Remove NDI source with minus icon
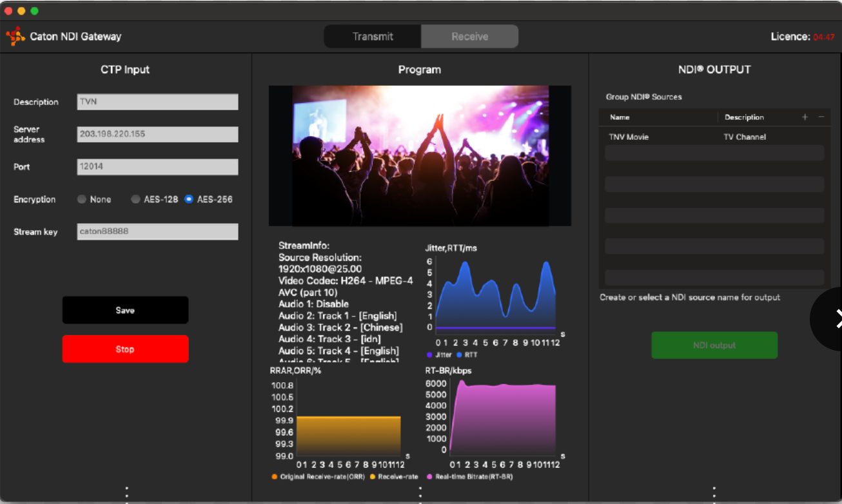The height and width of the screenshot is (504, 842). 821,117
